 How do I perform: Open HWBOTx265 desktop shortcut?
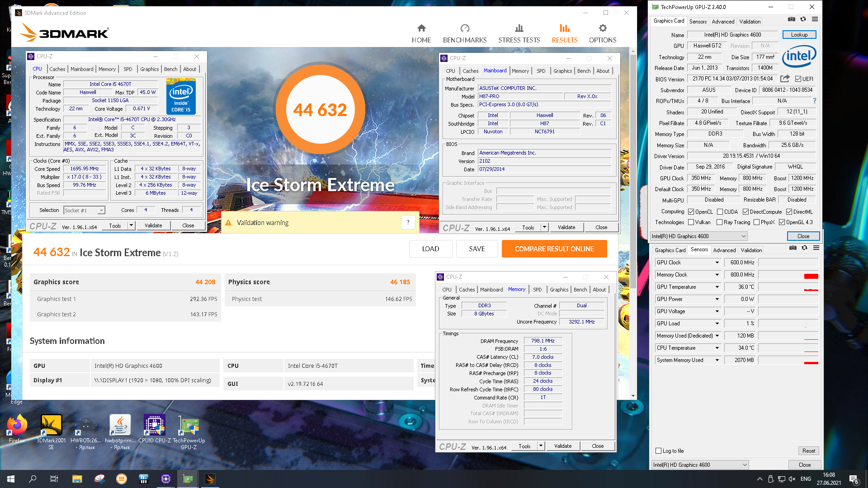click(x=85, y=432)
